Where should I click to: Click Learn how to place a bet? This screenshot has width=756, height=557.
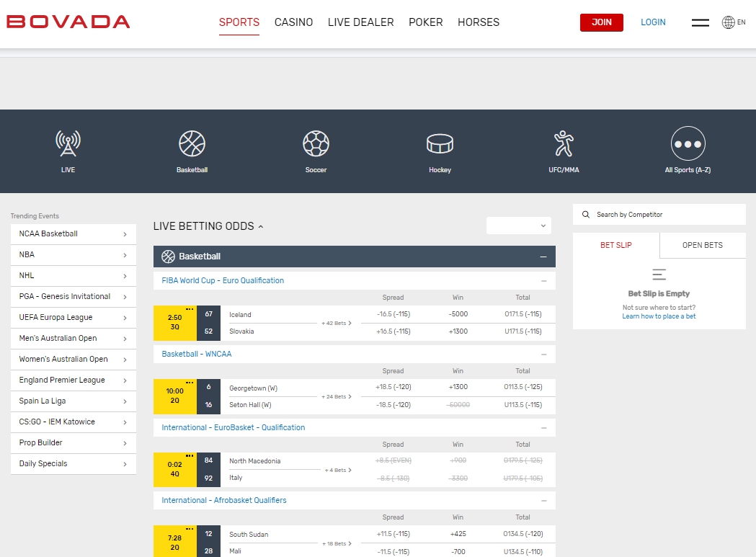659,316
